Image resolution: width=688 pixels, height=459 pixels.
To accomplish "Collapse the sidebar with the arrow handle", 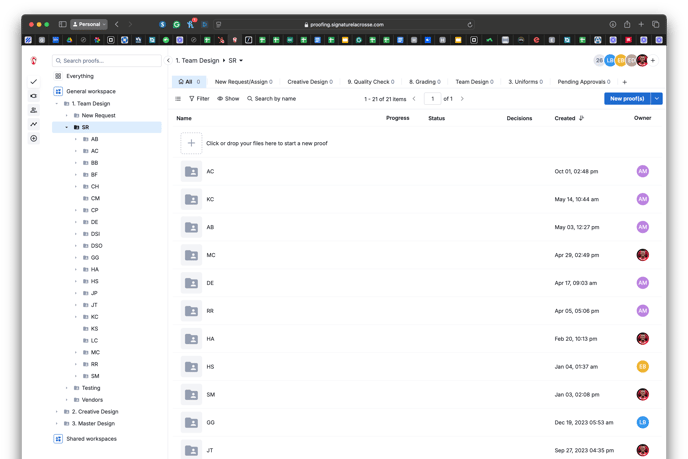I will pos(168,61).
